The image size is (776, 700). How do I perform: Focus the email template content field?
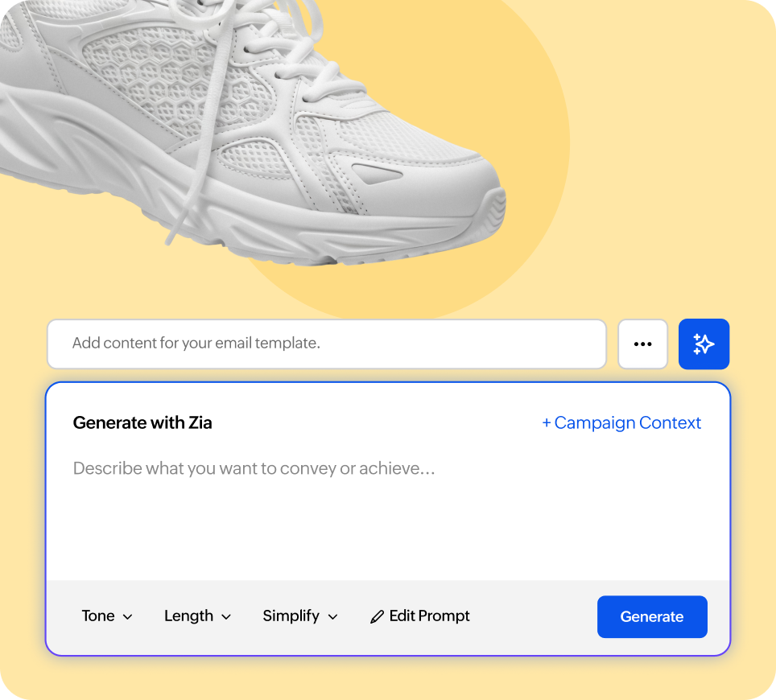pos(327,344)
